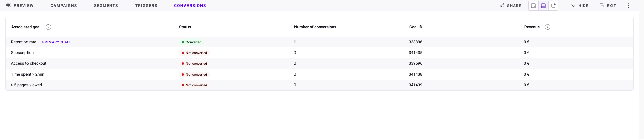Screen dimensions: 644x139
Task: Click the Not converted badge for Subscription
Action: click(x=194, y=53)
